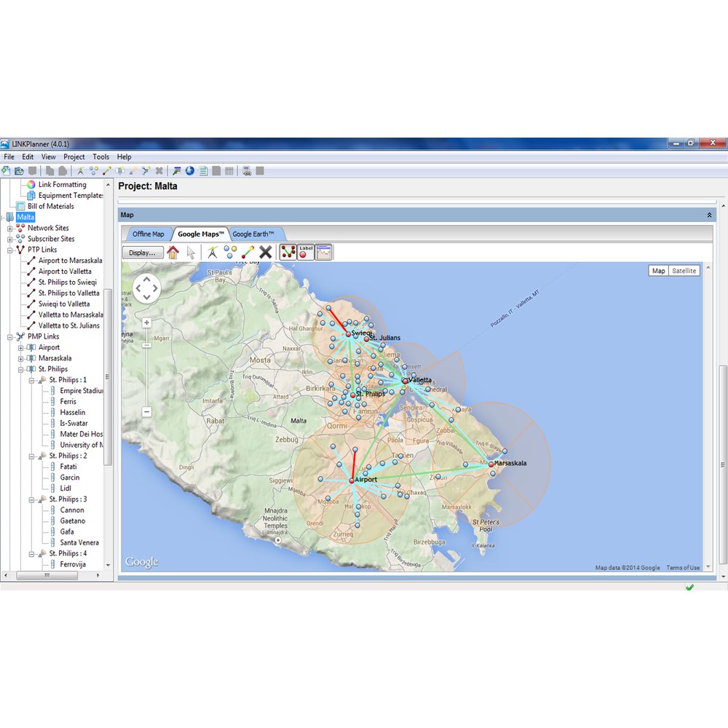Click the blue globe Google Earth icon

pyautogui.click(x=190, y=171)
